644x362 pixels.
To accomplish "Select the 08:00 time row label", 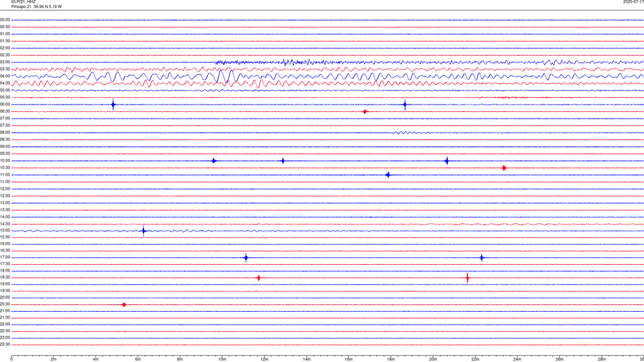I will 5,133.
